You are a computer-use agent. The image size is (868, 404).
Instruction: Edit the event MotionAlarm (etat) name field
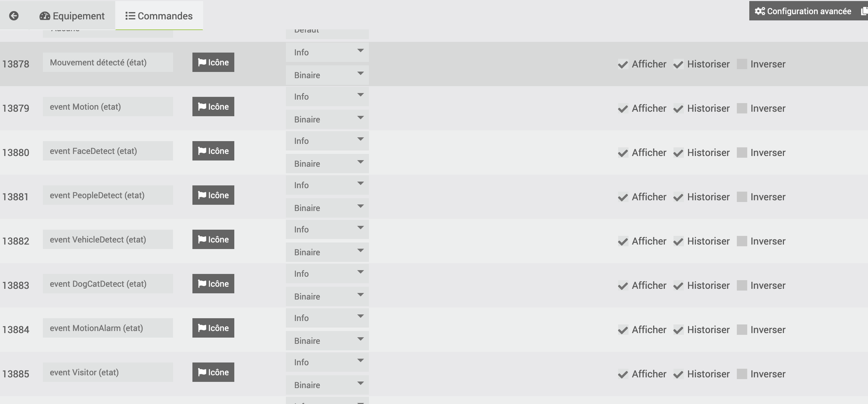point(108,328)
